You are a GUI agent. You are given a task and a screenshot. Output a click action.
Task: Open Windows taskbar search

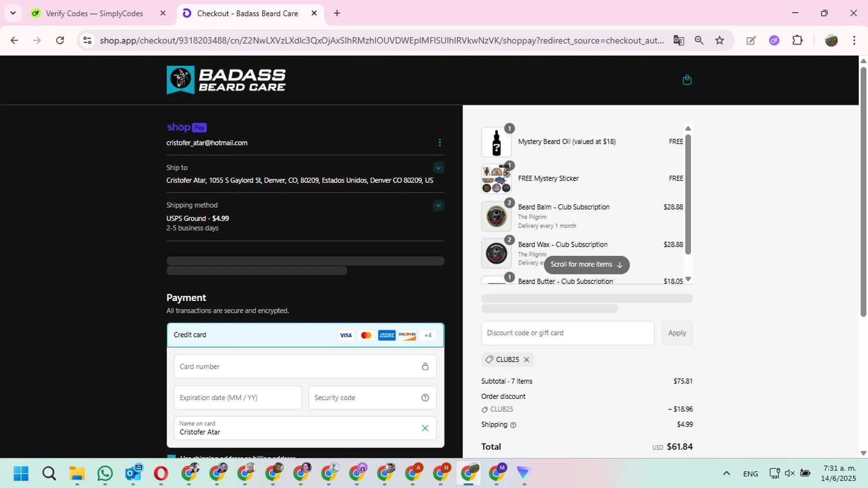[x=49, y=474]
